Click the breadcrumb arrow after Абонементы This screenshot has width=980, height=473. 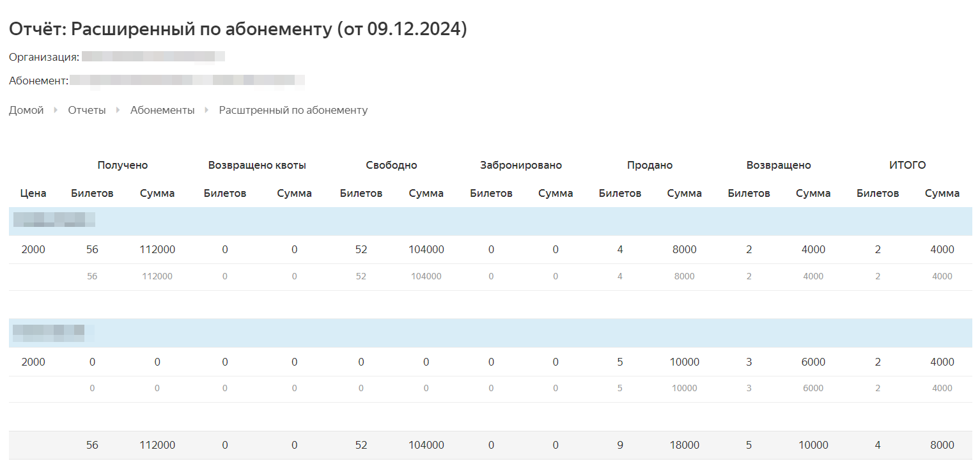[x=207, y=110]
